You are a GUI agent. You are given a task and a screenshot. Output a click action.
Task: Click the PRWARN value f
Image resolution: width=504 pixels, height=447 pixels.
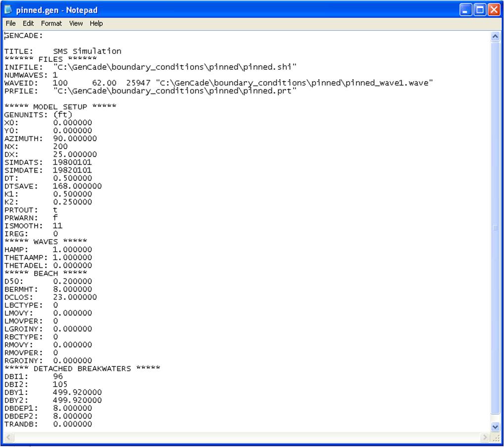click(x=55, y=218)
